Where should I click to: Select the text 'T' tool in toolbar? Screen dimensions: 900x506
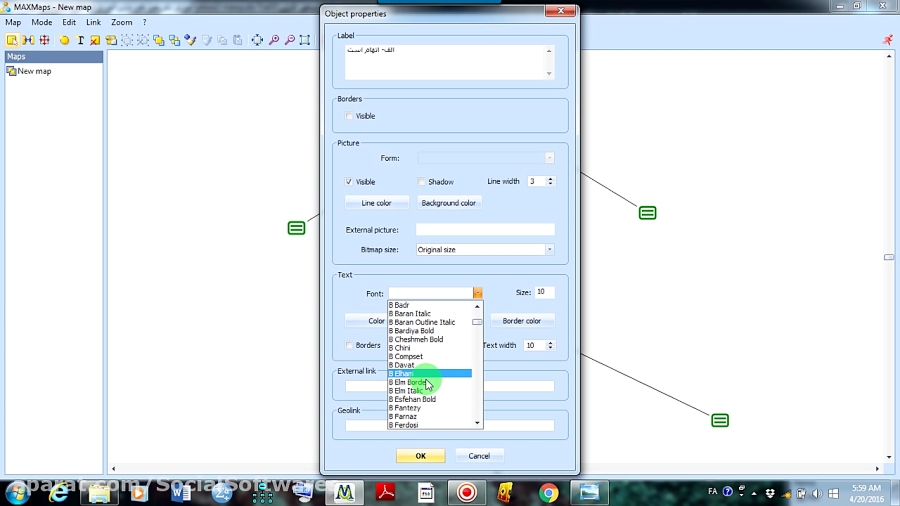click(80, 40)
